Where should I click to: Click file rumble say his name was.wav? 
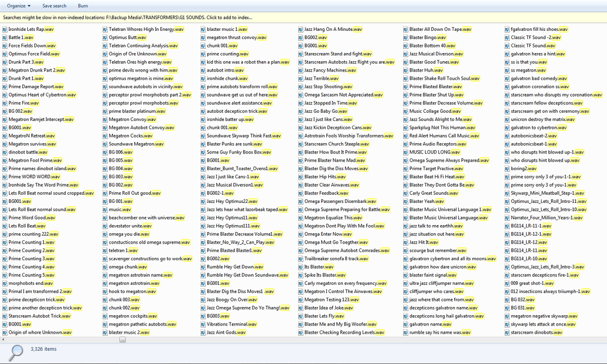point(441,333)
